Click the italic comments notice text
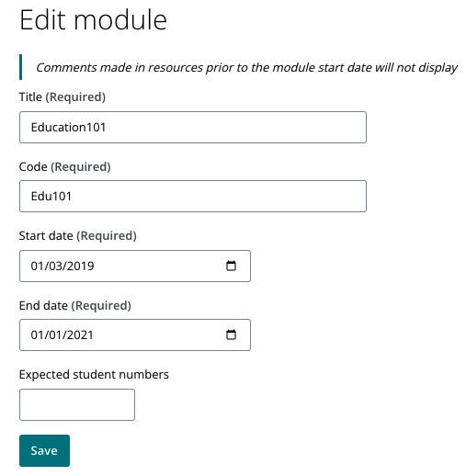The height and width of the screenshot is (476, 466). 246,67
